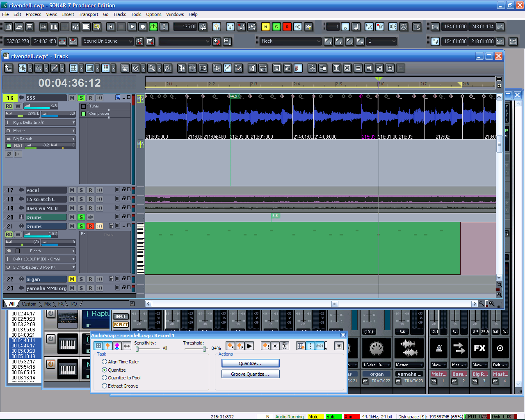Viewport: 525px width, 420px height.
Task: Rewind transport to start
Action: [111, 27]
